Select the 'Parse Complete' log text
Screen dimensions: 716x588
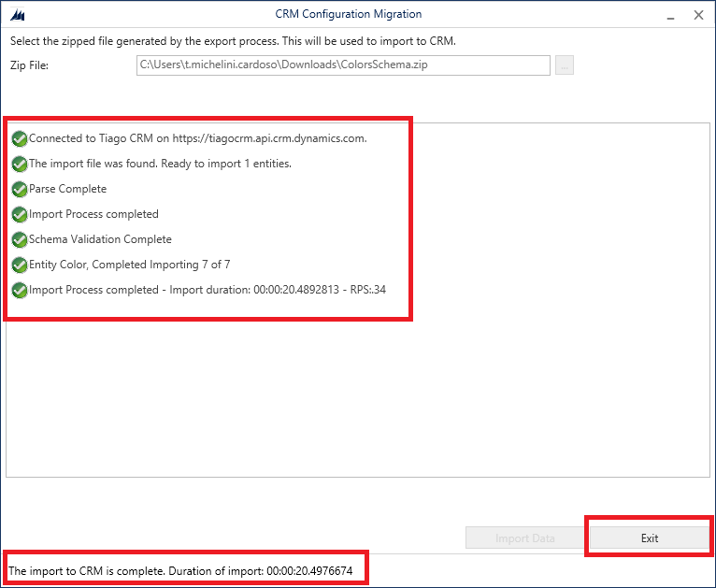tap(67, 189)
